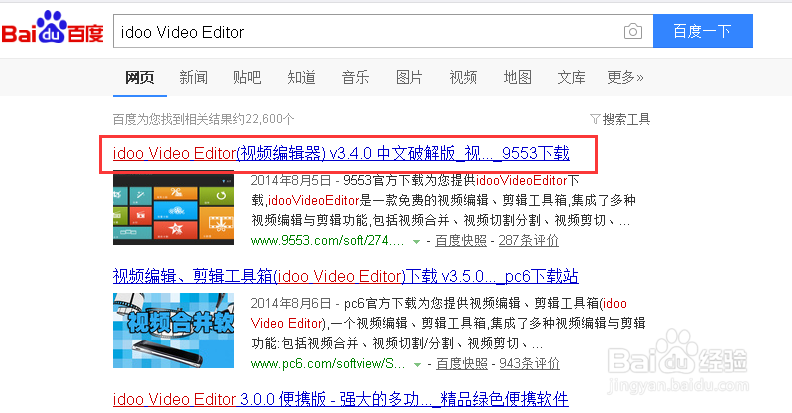
Task: Open the 地图 tab
Action: (517, 77)
